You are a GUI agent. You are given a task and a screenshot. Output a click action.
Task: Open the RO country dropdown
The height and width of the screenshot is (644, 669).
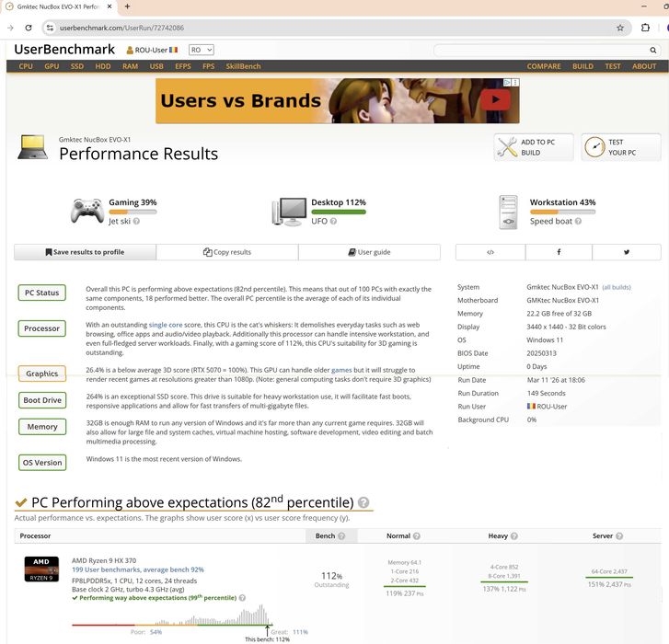202,50
